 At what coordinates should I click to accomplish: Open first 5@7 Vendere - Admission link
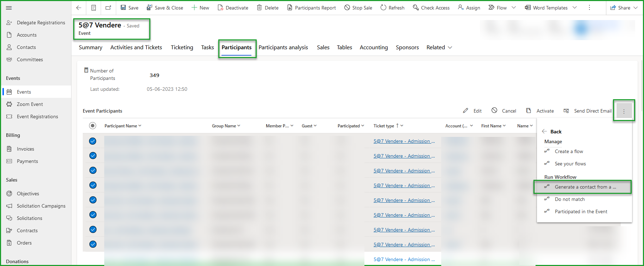click(404, 141)
